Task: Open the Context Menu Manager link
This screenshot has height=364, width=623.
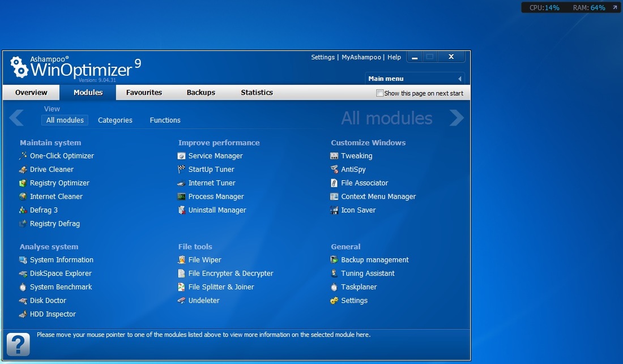Action: tap(378, 196)
